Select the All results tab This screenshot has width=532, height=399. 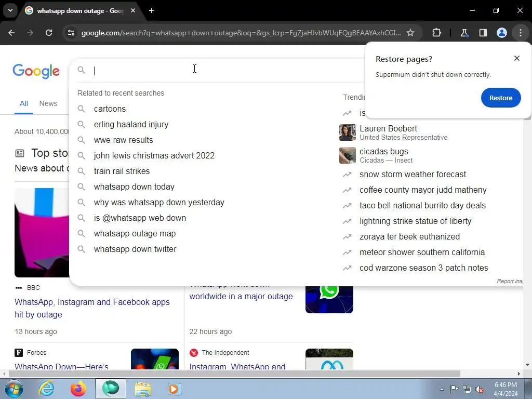pyautogui.click(x=24, y=103)
